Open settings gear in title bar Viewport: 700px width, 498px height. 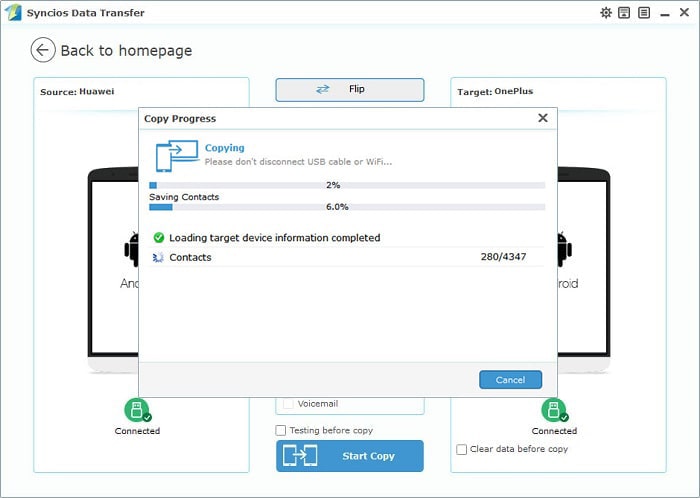(605, 12)
